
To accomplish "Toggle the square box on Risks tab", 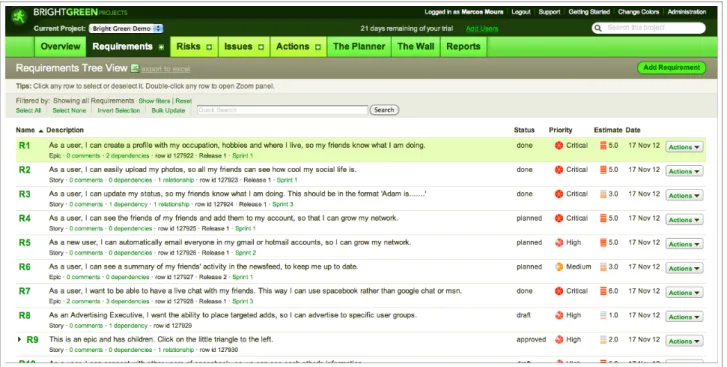I will coord(209,47).
